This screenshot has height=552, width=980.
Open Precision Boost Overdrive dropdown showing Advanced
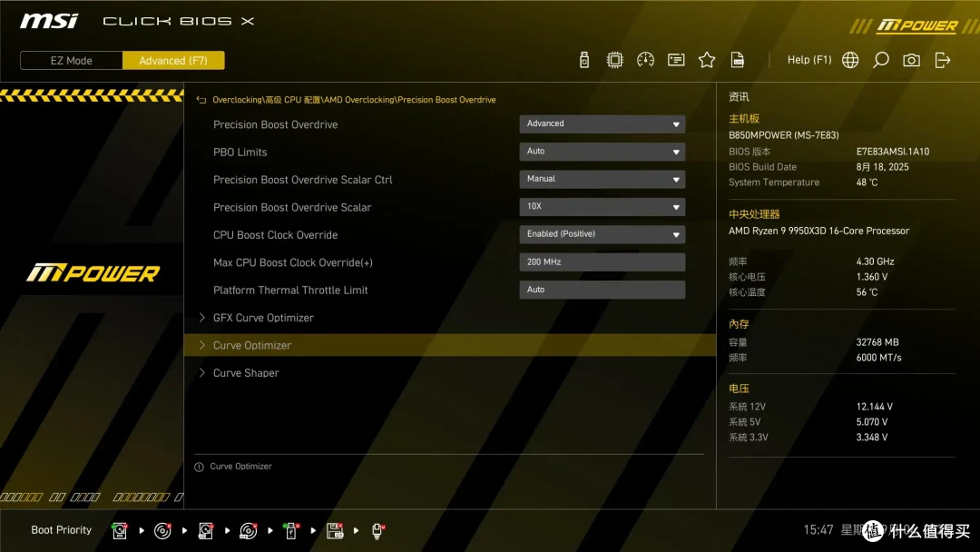[602, 123]
